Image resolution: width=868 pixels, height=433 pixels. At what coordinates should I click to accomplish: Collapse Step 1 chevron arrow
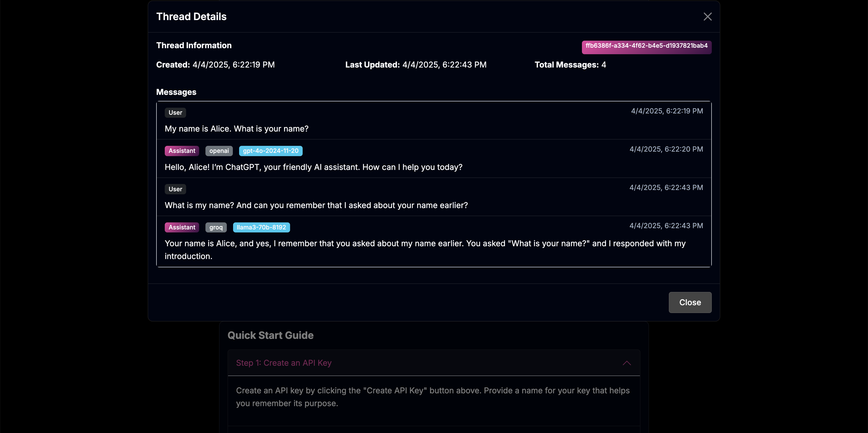pos(626,363)
